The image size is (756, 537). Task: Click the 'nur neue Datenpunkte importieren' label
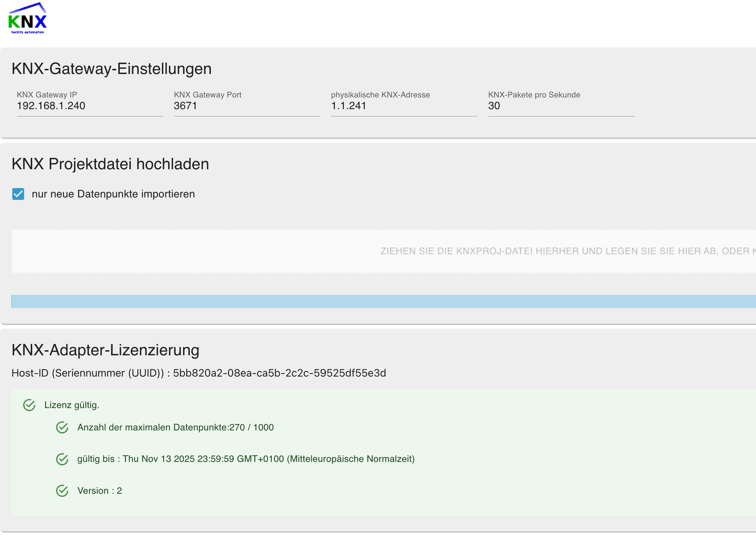tap(113, 194)
